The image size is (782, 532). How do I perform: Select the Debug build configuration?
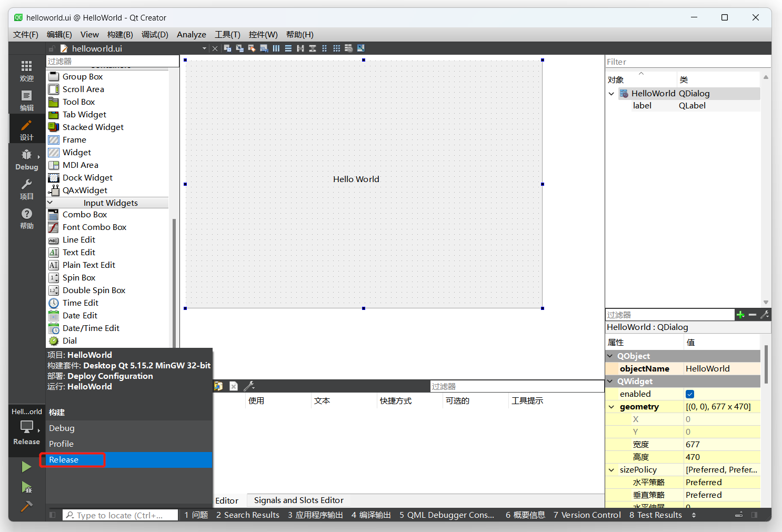tap(129, 428)
